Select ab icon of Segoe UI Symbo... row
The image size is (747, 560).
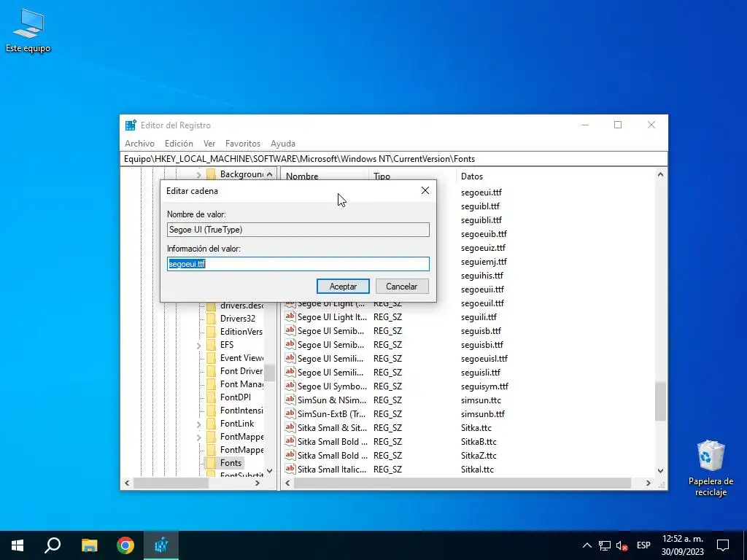(290, 386)
